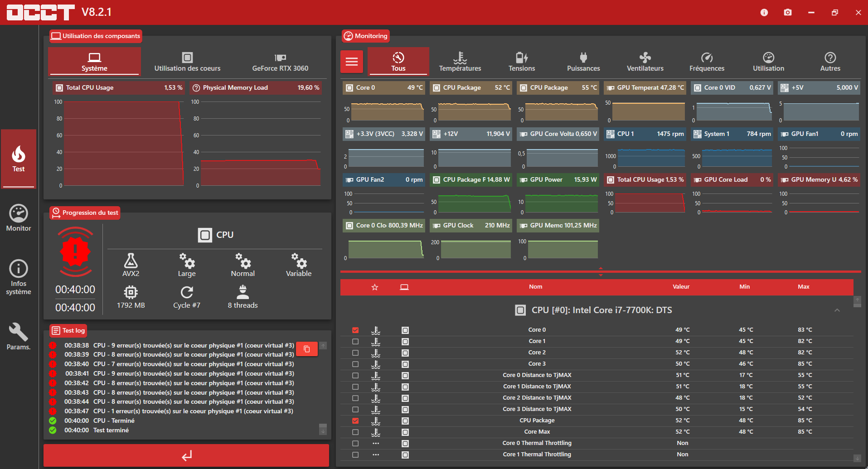Image resolution: width=868 pixels, height=469 pixels.
Task: Check the Core 0 Distance to TjMAX checkbox
Action: tap(355, 376)
